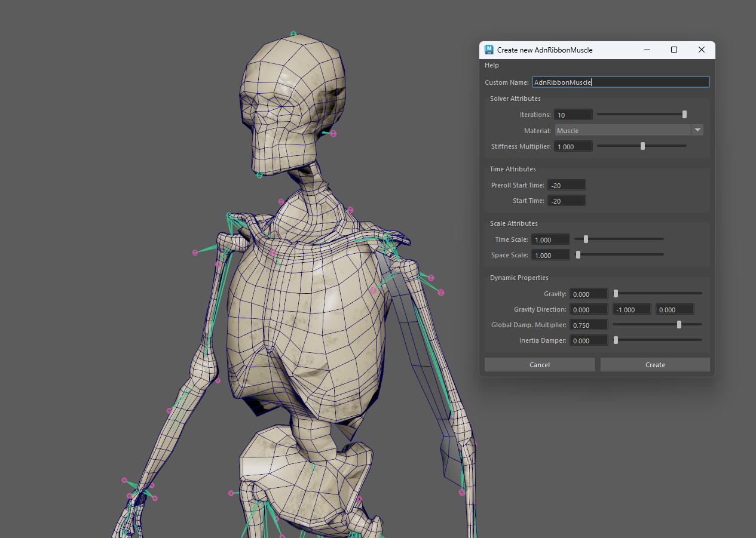Select the Preroll Start Time field

[567, 186]
